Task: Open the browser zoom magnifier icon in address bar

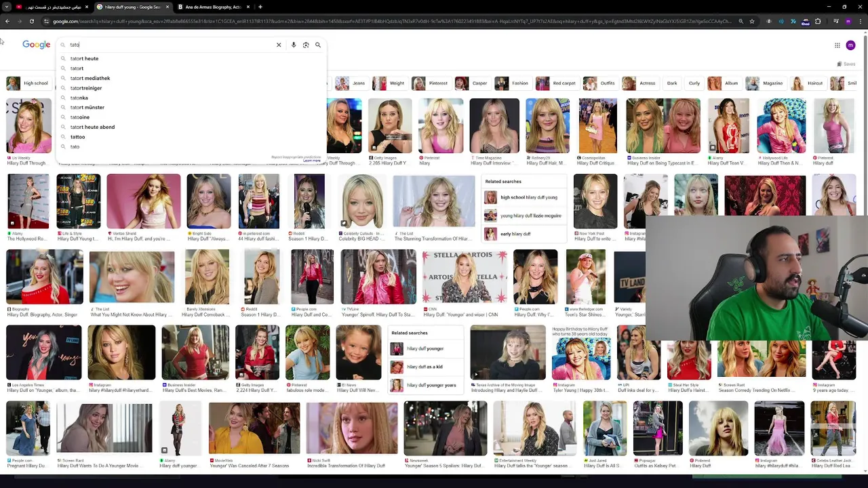Action: pos(741,21)
